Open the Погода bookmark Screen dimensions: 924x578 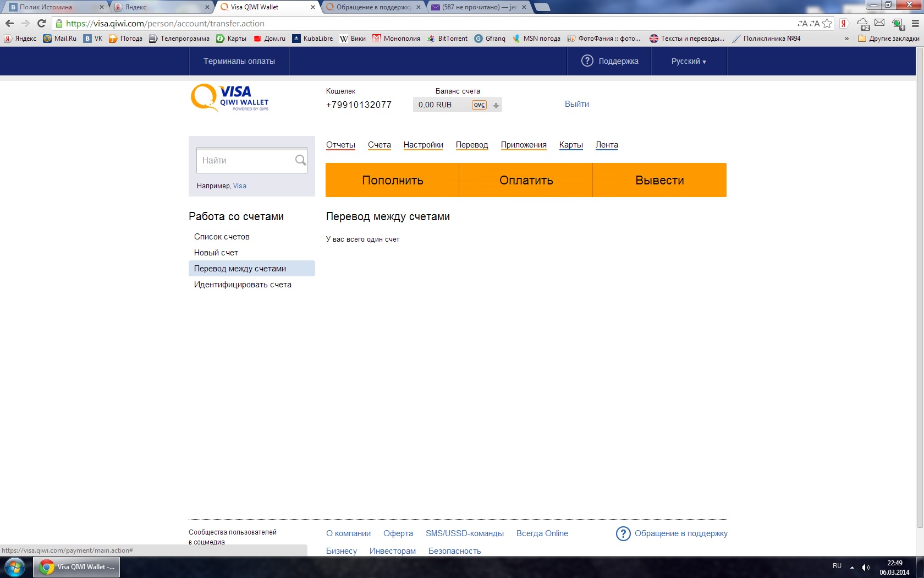pyautogui.click(x=125, y=39)
